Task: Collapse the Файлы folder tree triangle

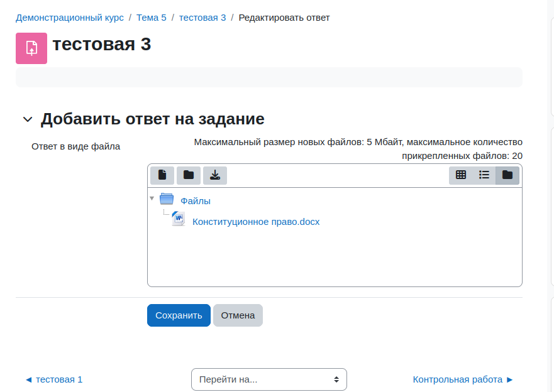Action: 152,199
